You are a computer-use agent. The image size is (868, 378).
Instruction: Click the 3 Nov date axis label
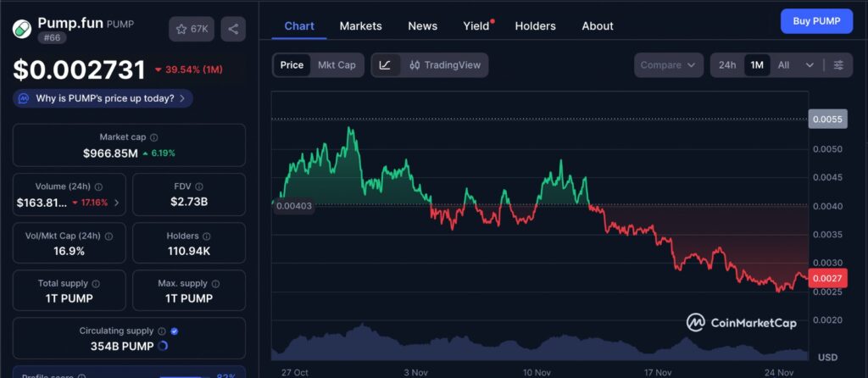[417, 372]
